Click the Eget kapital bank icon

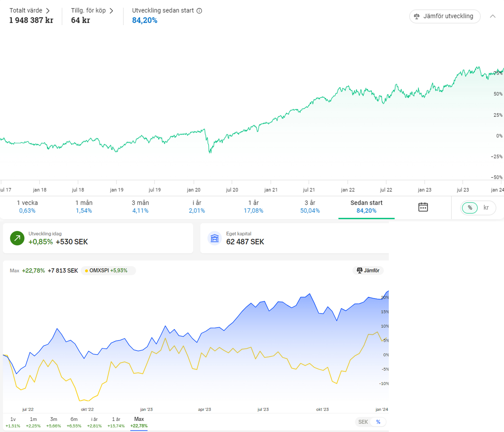coord(214,238)
